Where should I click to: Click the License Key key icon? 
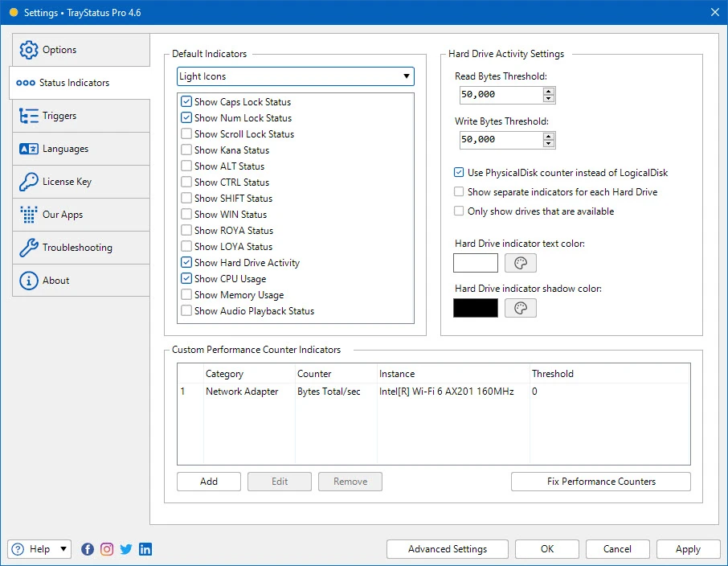click(x=28, y=182)
